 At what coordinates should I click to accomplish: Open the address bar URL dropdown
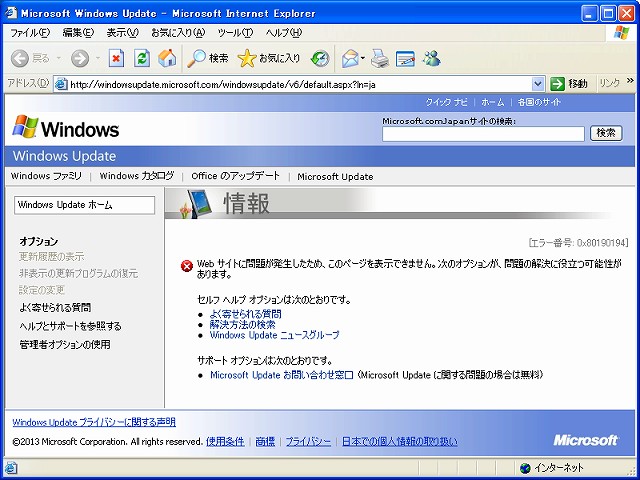point(538,84)
